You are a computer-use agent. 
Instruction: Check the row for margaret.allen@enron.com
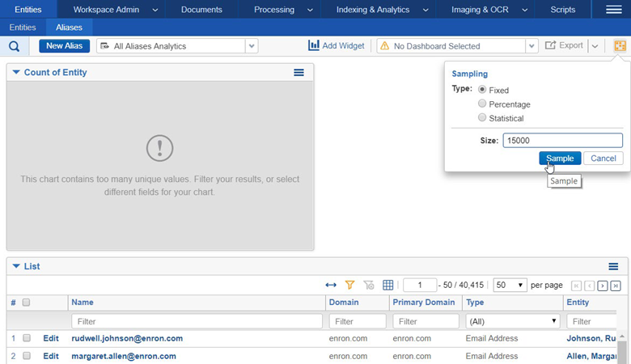pos(27,356)
